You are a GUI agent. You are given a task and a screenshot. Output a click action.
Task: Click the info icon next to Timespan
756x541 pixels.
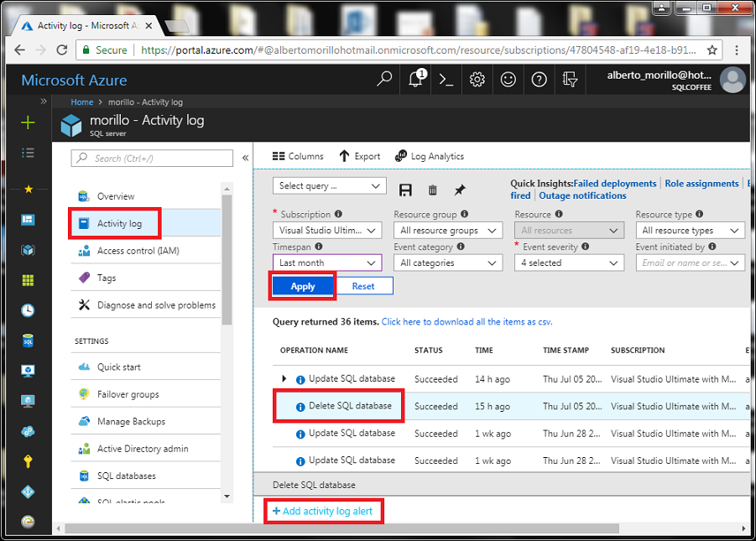click(319, 247)
